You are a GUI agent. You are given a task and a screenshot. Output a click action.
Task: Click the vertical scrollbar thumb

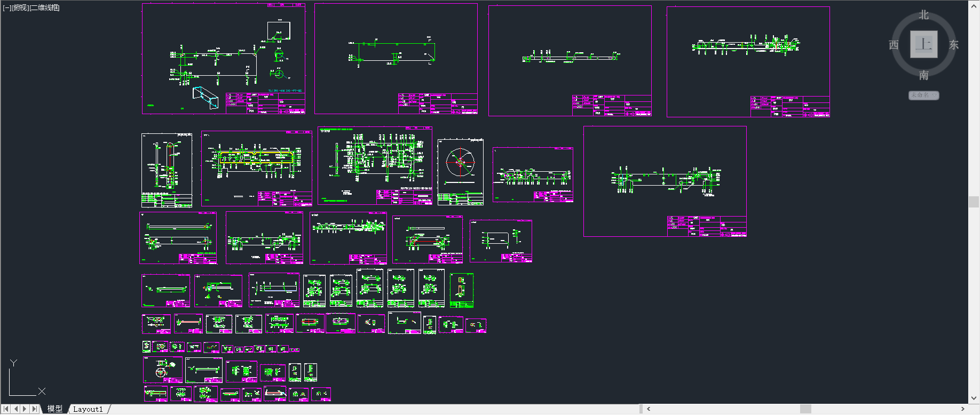974,202
